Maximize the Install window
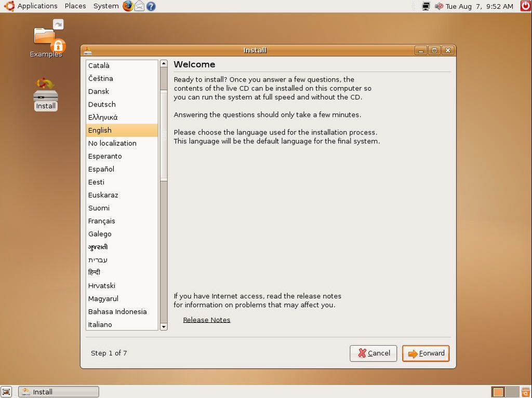532x398 pixels. [x=434, y=50]
